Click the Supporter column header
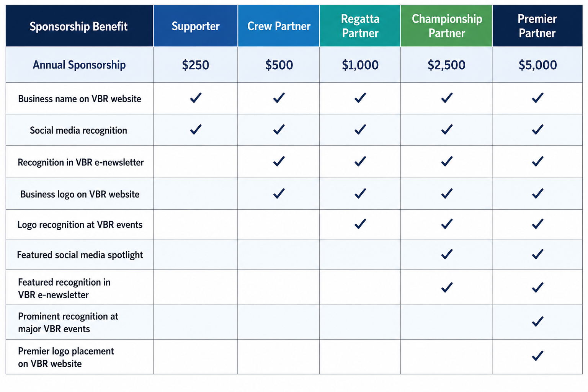The width and height of the screenshot is (588, 392). 196,26
